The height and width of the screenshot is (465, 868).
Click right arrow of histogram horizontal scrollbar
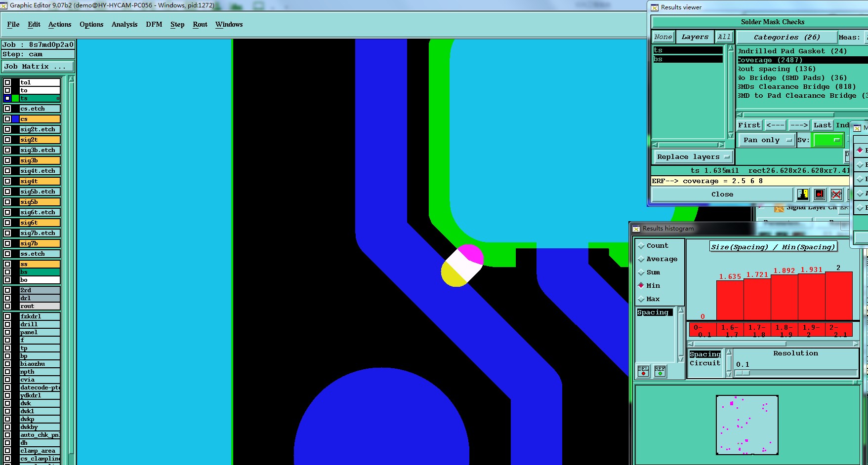click(x=856, y=344)
